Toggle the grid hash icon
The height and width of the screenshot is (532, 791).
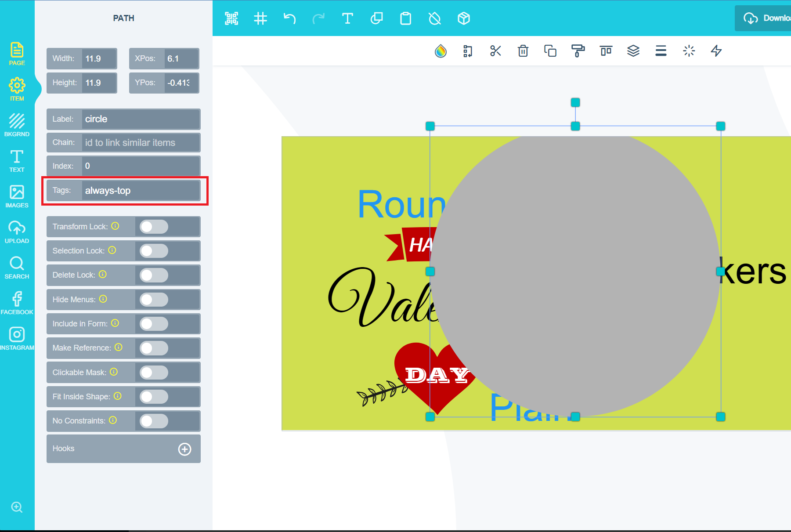coord(260,18)
